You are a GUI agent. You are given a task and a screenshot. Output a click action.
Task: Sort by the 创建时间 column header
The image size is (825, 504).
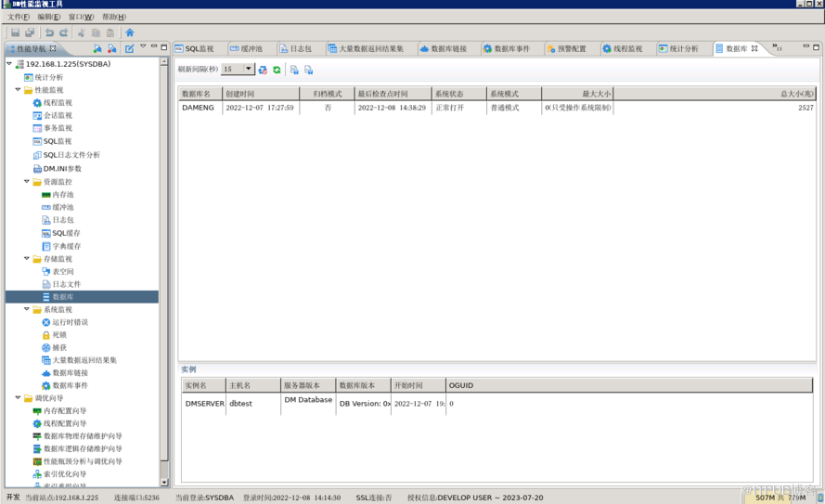(260, 94)
